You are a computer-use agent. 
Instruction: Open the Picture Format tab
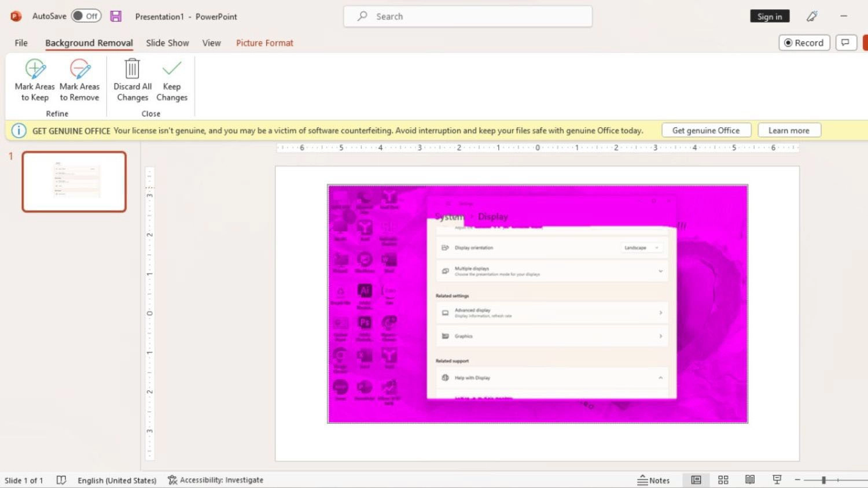tap(264, 43)
